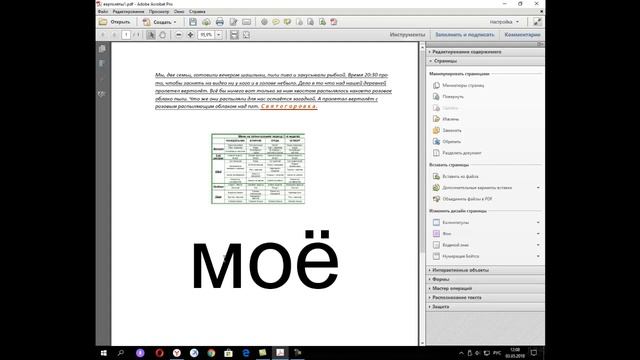Open the Окно menu
Screen dimensions: 640x360
click(179, 12)
